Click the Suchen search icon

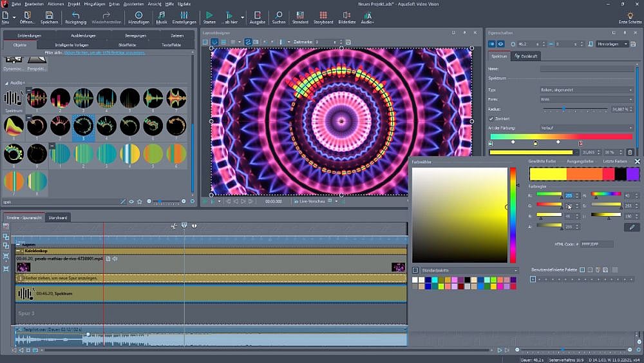278,14
